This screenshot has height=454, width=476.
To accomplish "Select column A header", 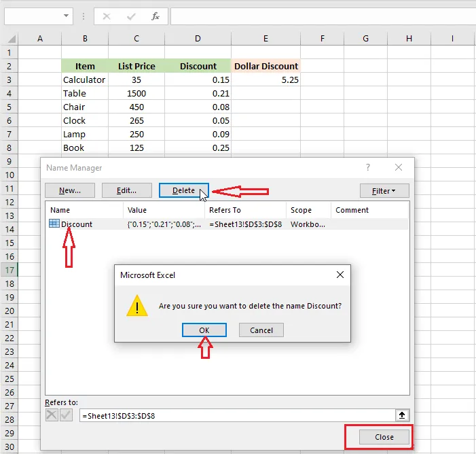I will coord(40,39).
